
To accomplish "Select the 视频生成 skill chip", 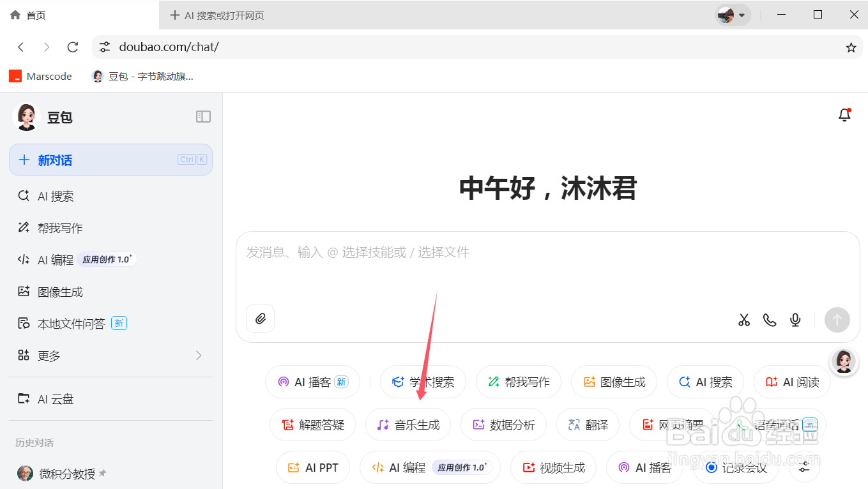I will [x=553, y=467].
